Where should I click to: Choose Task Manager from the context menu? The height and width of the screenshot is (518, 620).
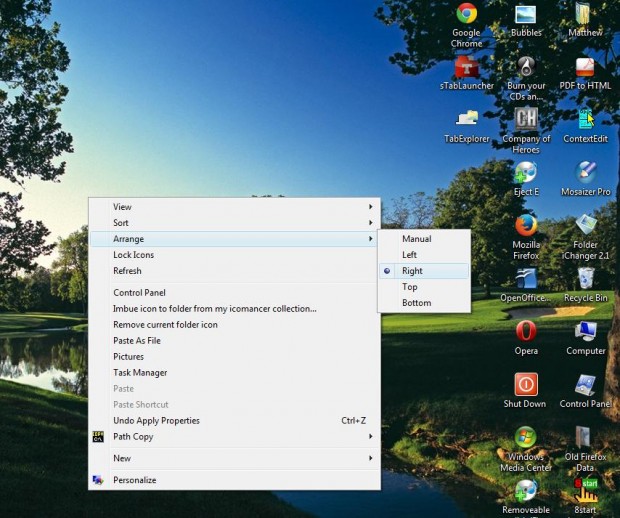click(x=140, y=373)
